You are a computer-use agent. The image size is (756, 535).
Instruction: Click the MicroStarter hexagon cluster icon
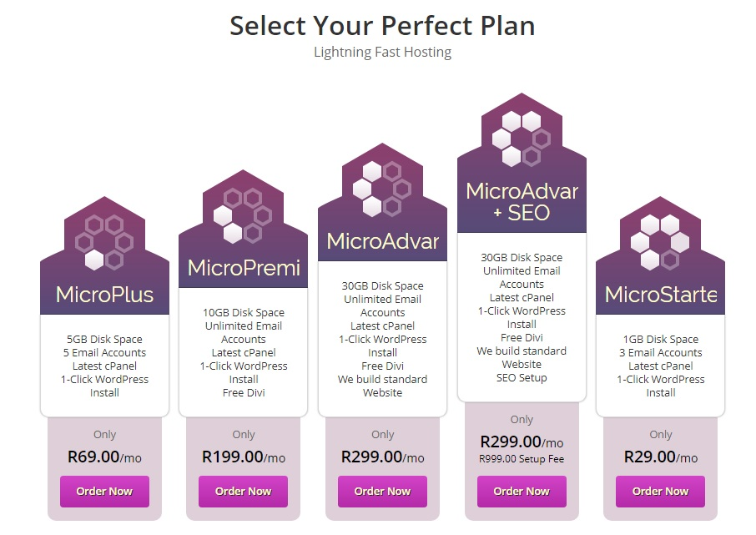(x=660, y=243)
